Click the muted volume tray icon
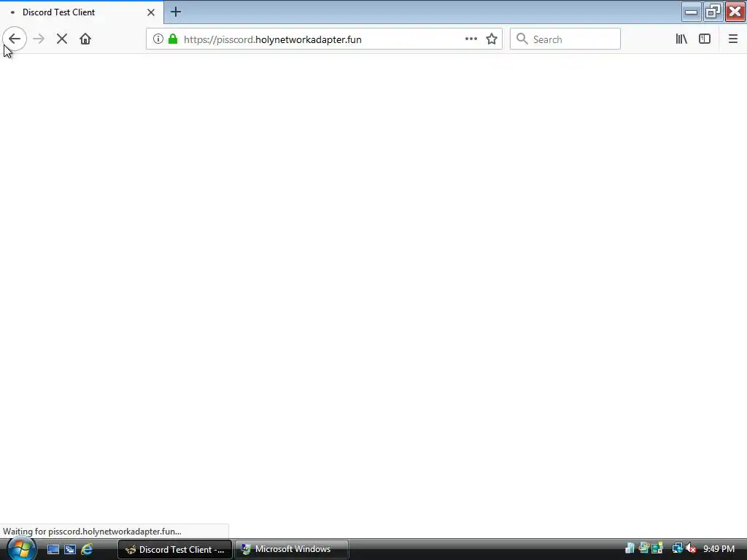747x560 pixels. (x=691, y=549)
